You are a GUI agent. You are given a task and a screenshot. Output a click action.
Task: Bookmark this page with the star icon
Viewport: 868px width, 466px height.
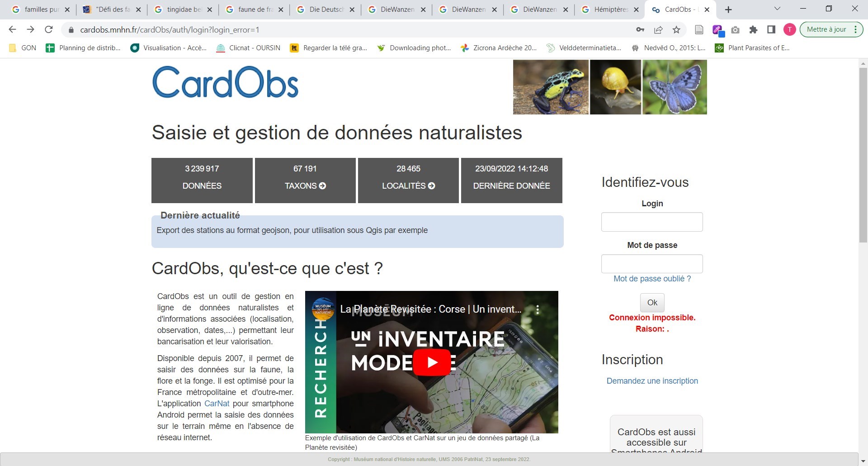(676, 29)
